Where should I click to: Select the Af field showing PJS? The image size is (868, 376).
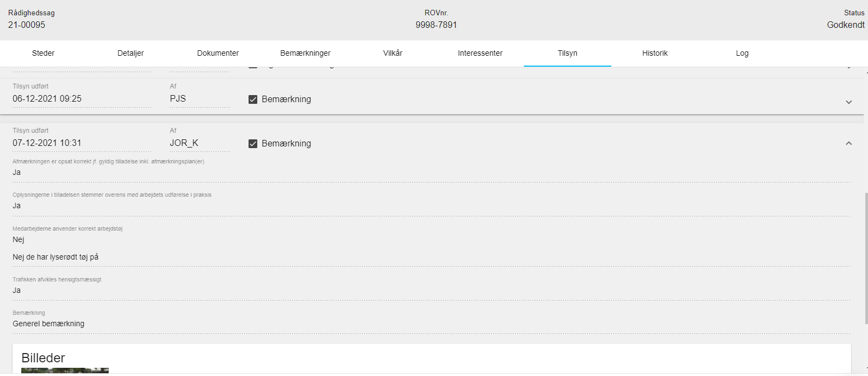coord(199,99)
